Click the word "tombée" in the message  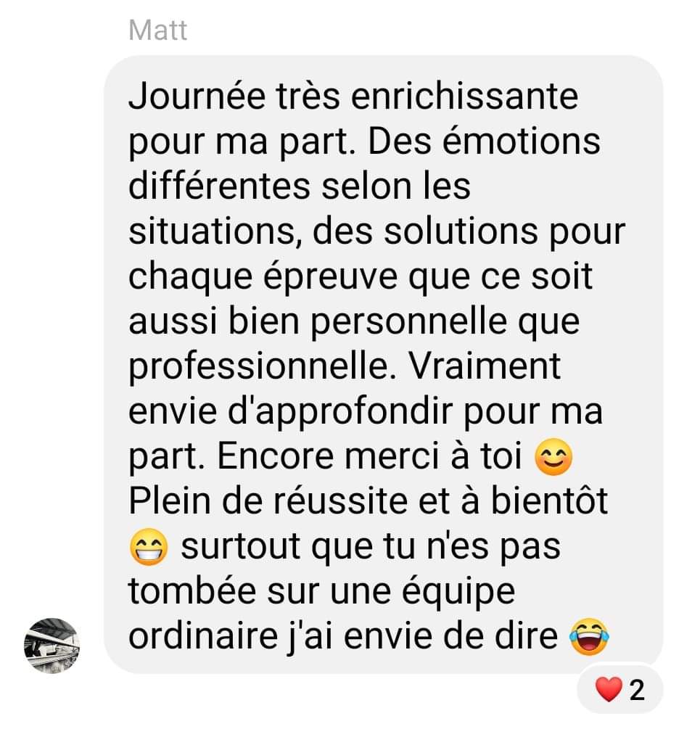point(192,591)
